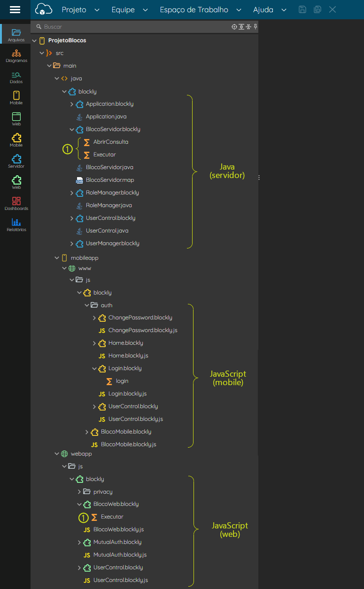Viewport: 364px width, 589px height.
Task: Open the yellow Mobile blocks panel
Action: click(x=16, y=140)
